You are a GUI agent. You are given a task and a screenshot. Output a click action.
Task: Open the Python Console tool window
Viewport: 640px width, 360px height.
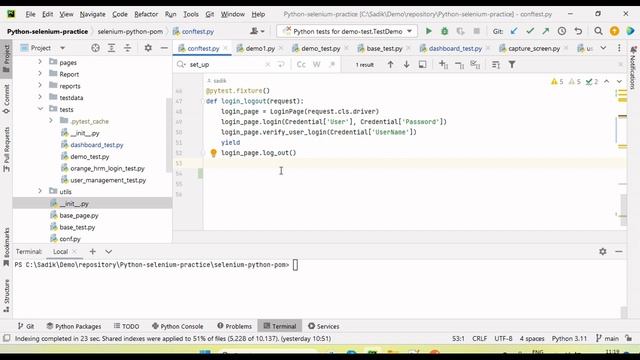tap(178, 326)
